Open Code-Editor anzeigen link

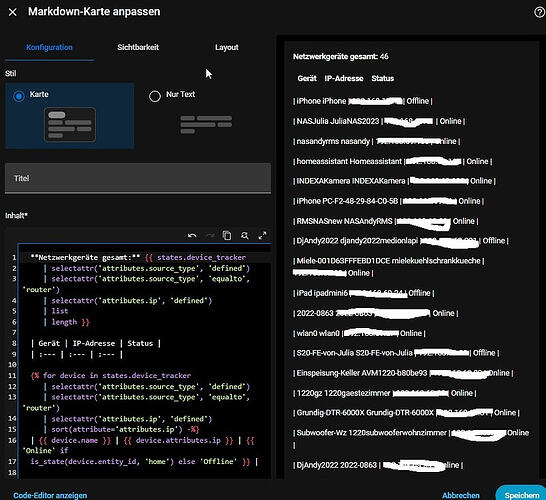(50, 495)
